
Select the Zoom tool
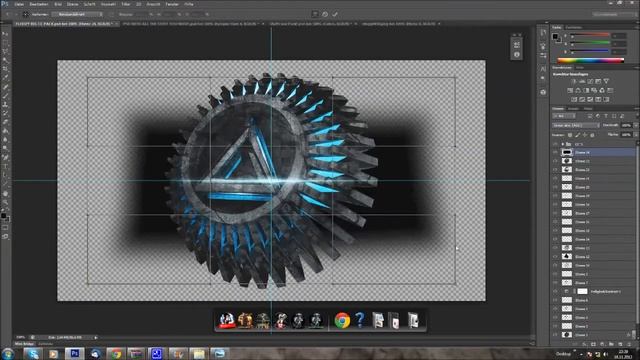tap(5, 202)
